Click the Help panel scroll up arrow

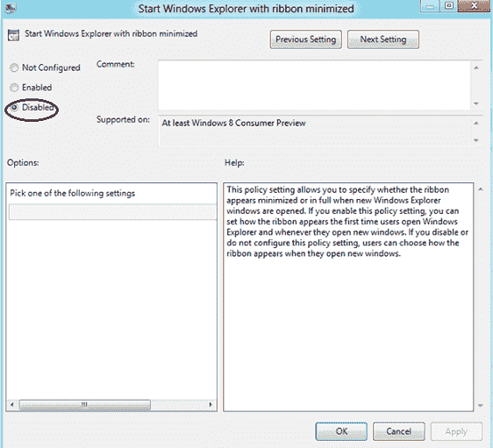(481, 189)
